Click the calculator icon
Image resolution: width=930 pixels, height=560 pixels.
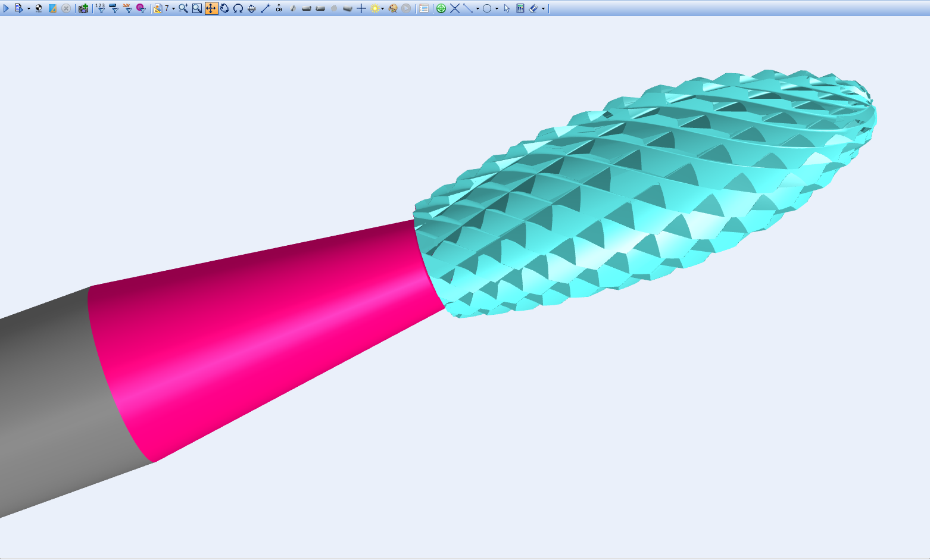(x=520, y=8)
